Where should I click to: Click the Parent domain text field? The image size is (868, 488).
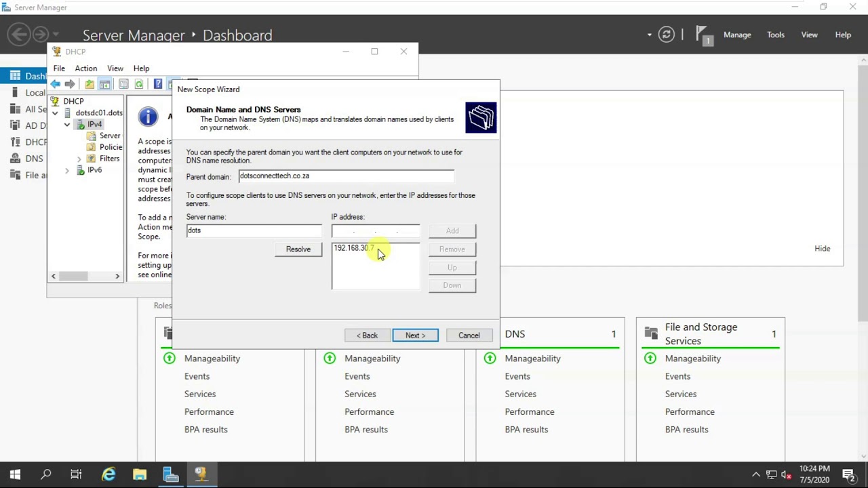point(346,176)
